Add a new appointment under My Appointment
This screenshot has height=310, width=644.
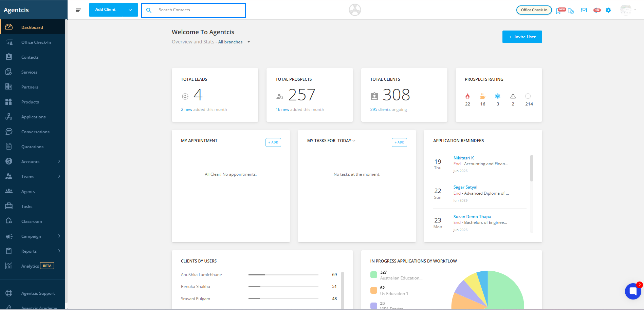[x=273, y=142]
